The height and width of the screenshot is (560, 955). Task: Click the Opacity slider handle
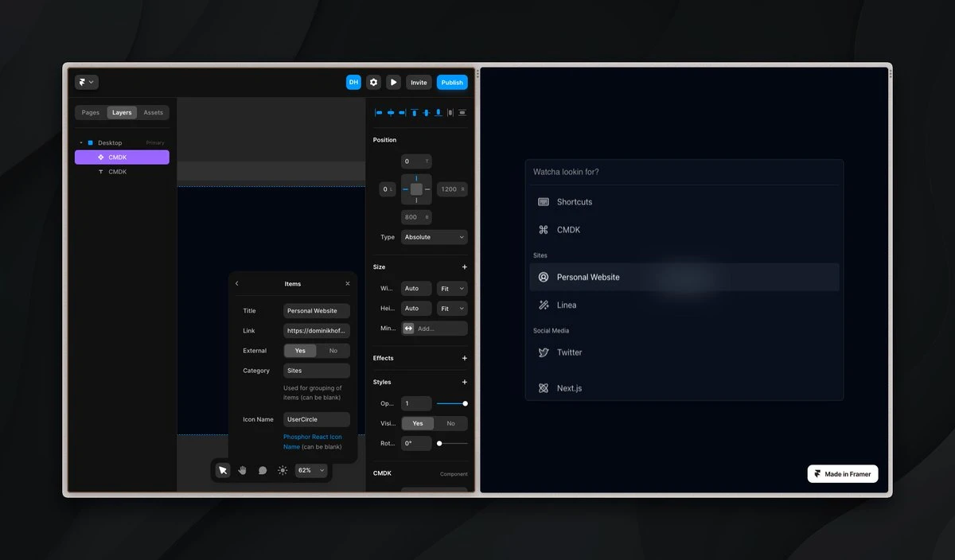tap(465, 403)
